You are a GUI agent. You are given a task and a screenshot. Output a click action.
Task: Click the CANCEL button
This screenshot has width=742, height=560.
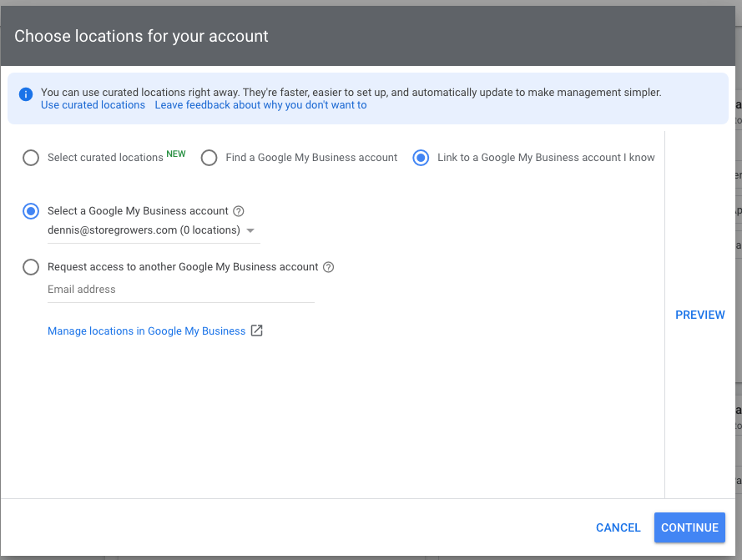click(x=618, y=527)
